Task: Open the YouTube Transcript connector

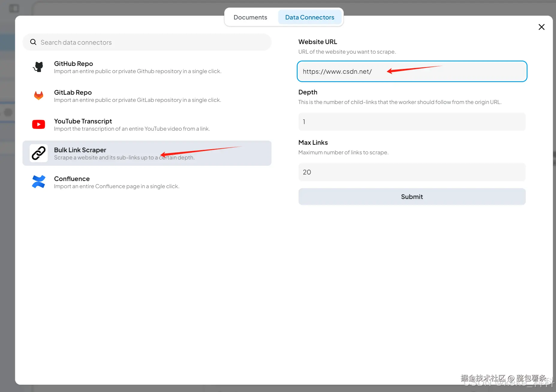Action: click(147, 125)
